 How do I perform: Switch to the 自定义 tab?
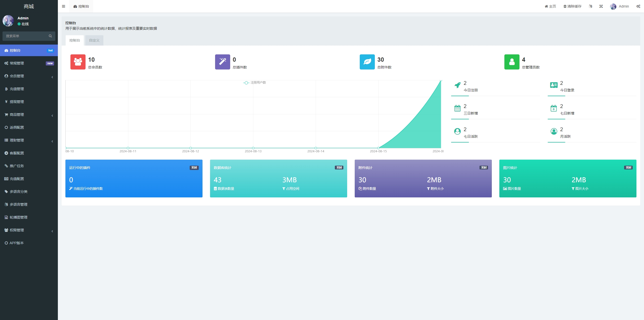pyautogui.click(x=95, y=40)
